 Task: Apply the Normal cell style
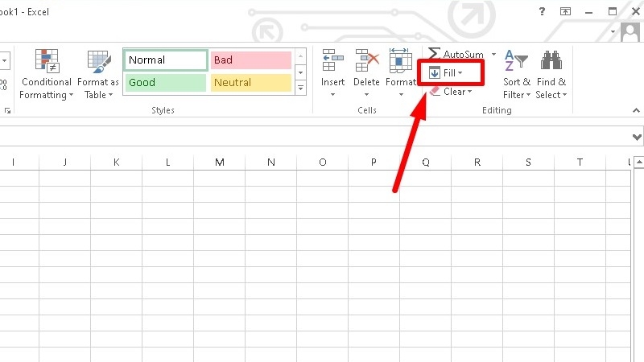click(x=165, y=60)
